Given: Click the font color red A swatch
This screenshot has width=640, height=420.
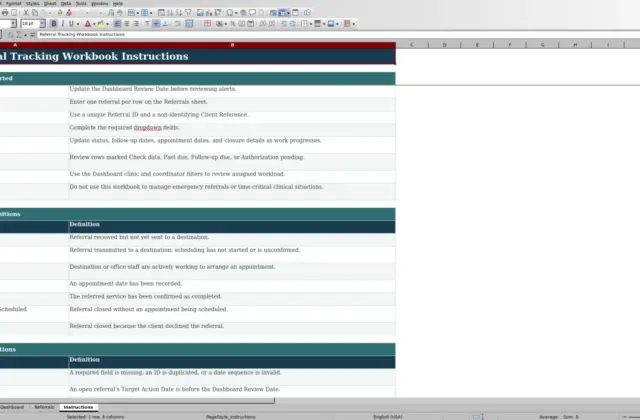Looking at the screenshot, I should (87, 24).
